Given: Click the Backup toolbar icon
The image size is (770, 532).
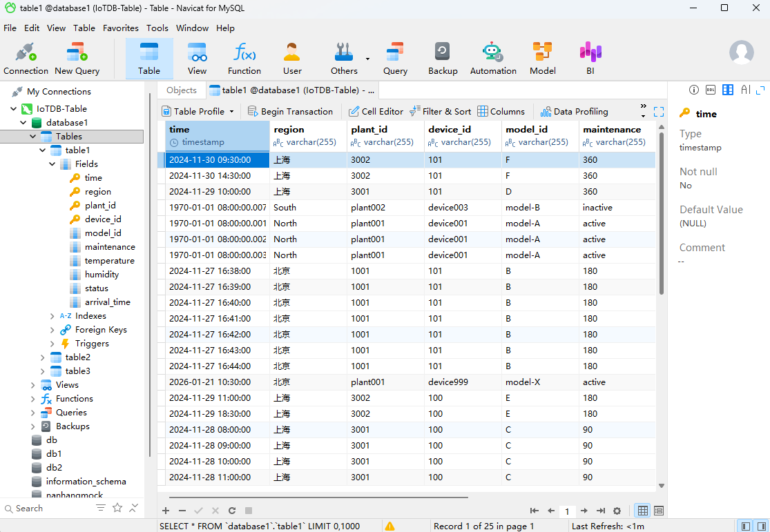Looking at the screenshot, I should [443, 59].
